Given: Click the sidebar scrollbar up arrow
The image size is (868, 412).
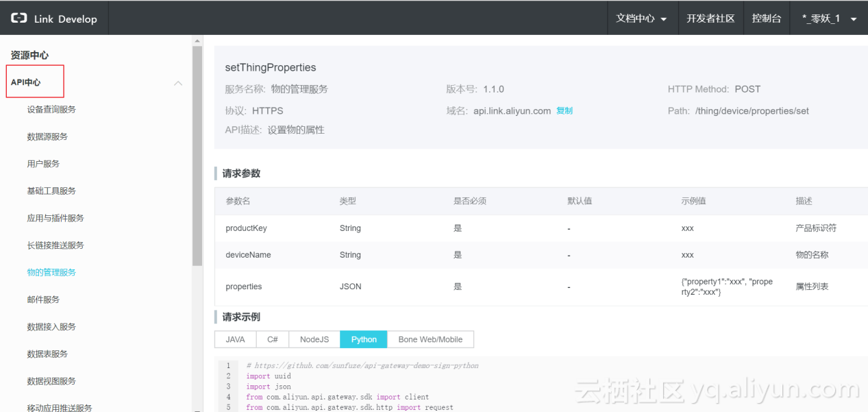Looking at the screenshot, I should tap(197, 40).
